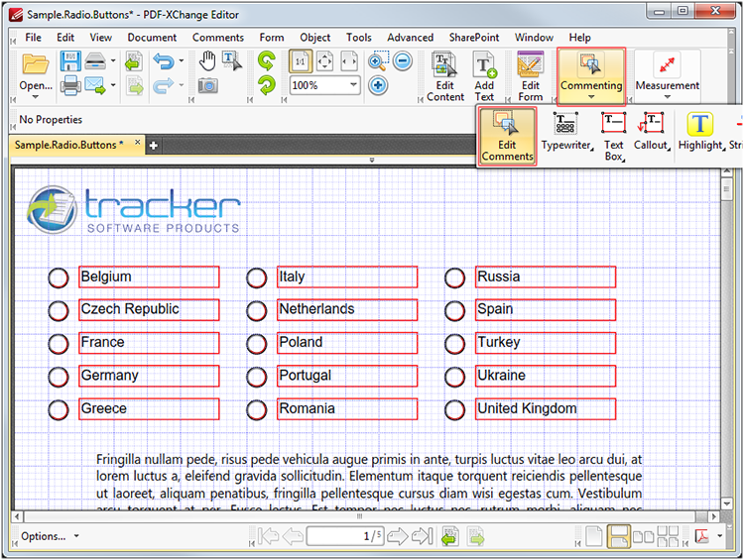Image resolution: width=744 pixels, height=560 pixels.
Task: Click the Scan document icon
Action: point(95,61)
